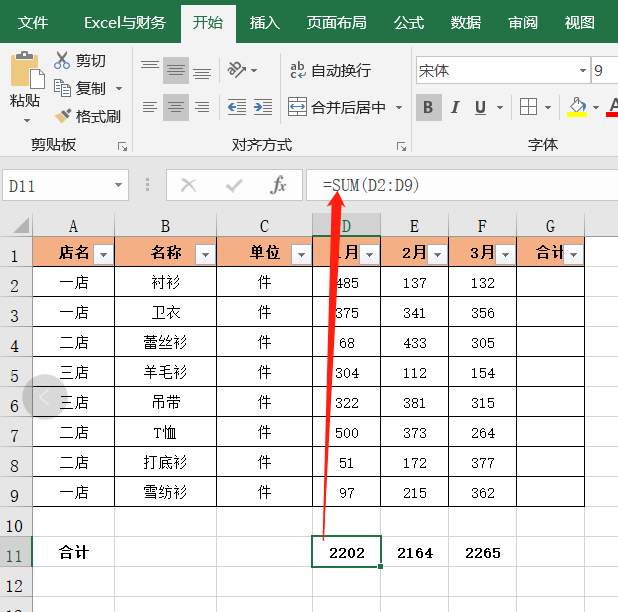This screenshot has width=618, height=612.
Task: Open alignment settings dialog launcher
Action: pos(401,147)
